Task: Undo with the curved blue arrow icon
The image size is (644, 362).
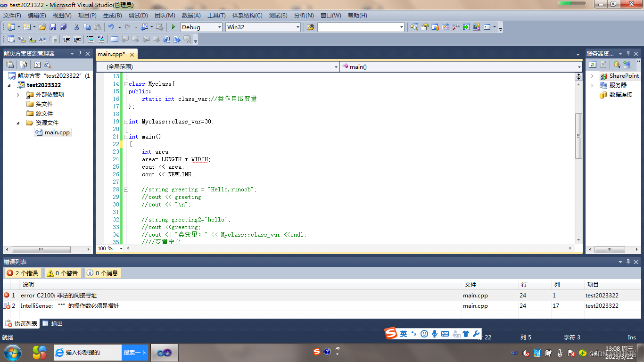Action: click(x=111, y=27)
